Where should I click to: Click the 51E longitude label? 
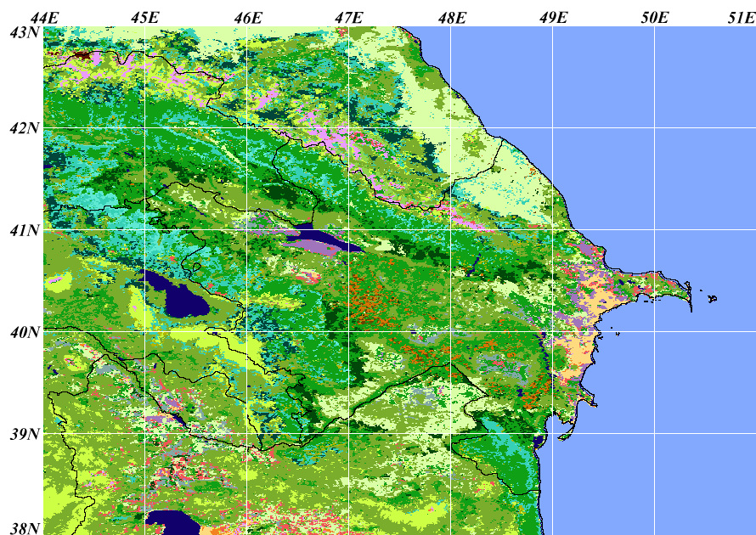[742, 18]
